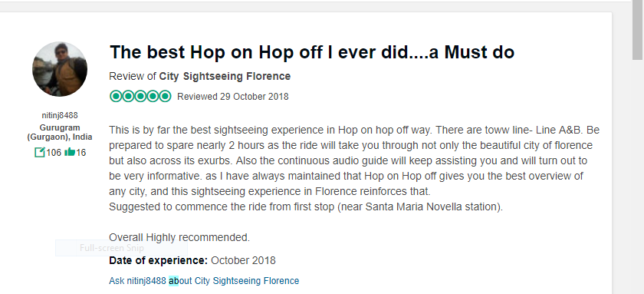
Task: Click the 106 reviews count
Action: (54, 153)
